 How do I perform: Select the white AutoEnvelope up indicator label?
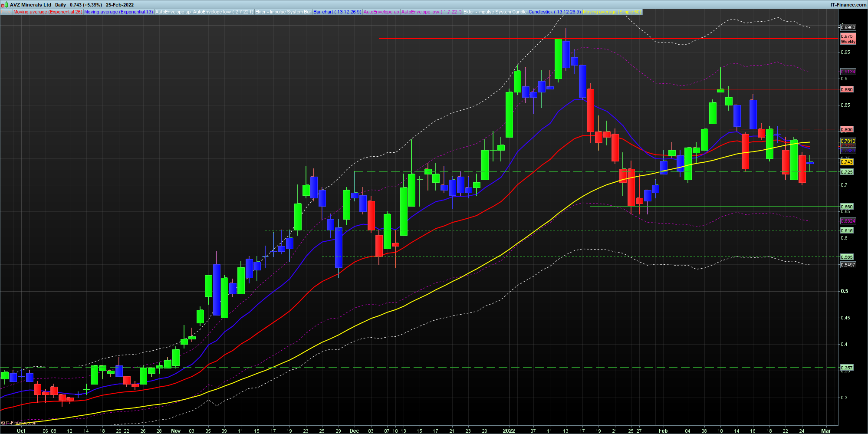tap(173, 12)
